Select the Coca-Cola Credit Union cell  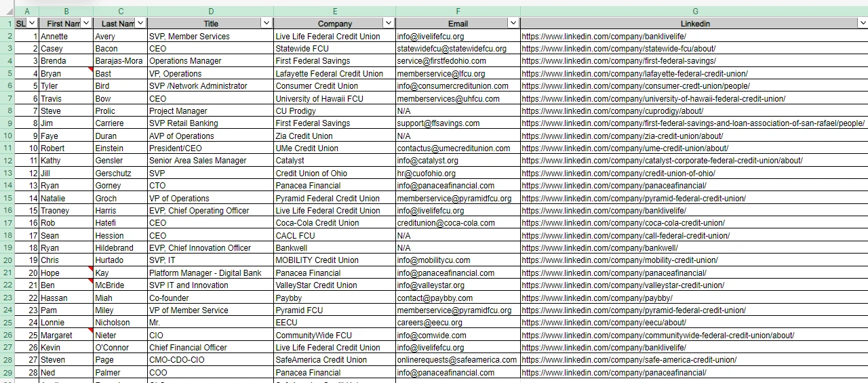335,222
